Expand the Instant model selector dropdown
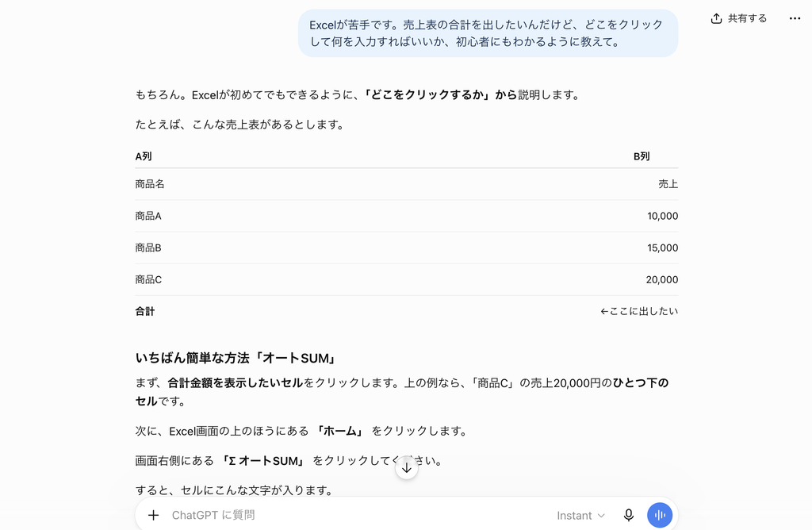The image size is (812, 530). [580, 516]
